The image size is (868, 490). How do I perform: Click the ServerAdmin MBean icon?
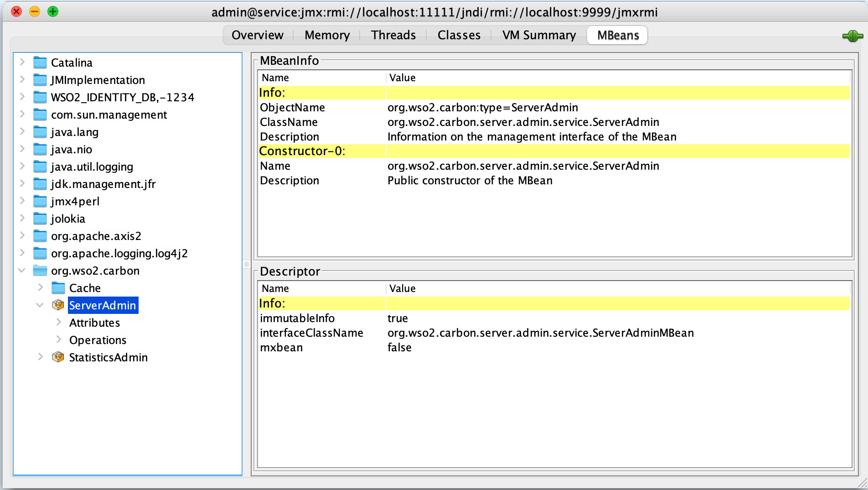(x=58, y=305)
